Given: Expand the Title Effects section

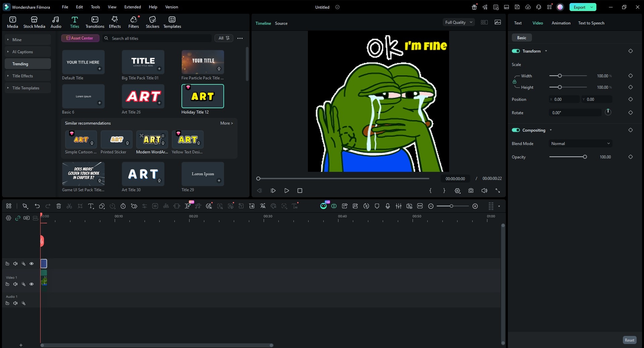Looking at the screenshot, I should 23,76.
